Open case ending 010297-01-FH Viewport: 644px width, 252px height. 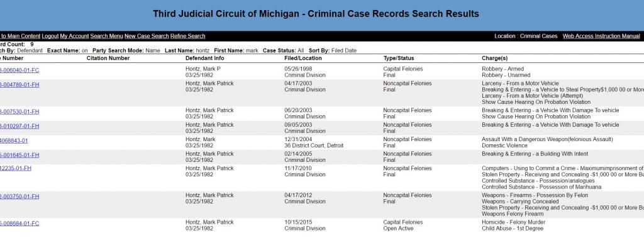point(20,125)
